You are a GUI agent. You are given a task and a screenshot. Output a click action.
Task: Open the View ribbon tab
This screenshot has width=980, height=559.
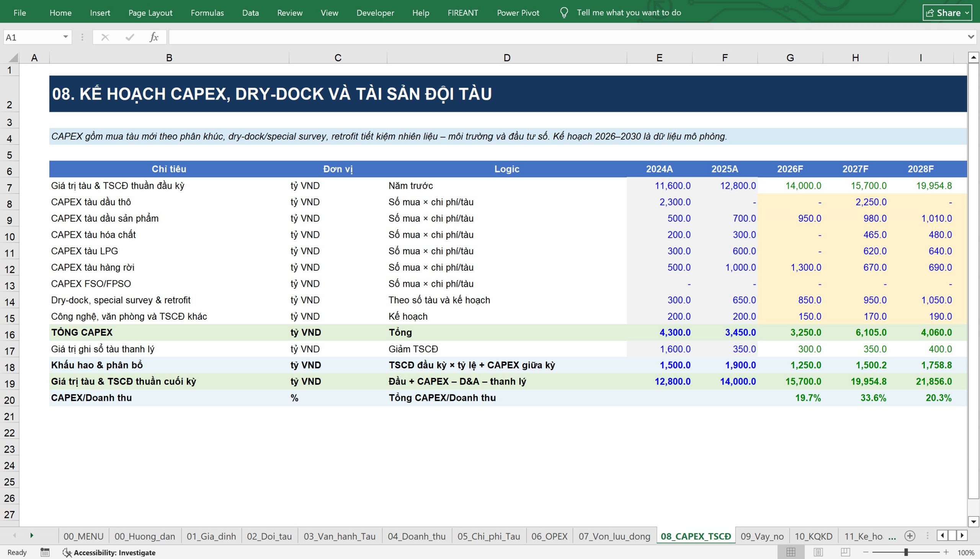pyautogui.click(x=329, y=13)
